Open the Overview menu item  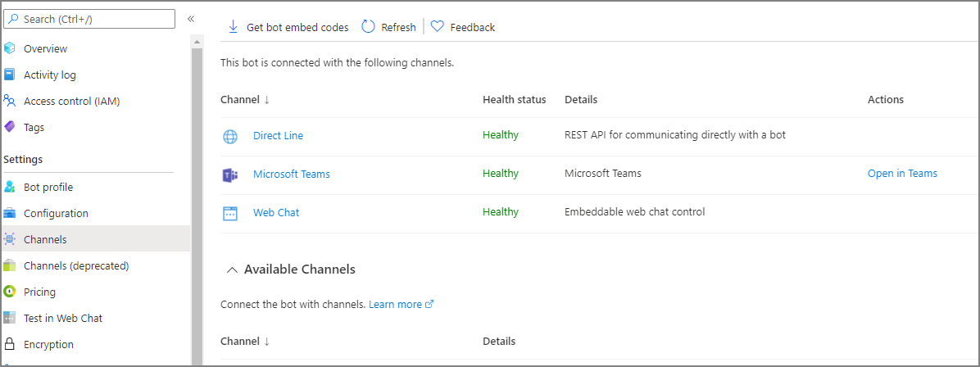tap(45, 48)
